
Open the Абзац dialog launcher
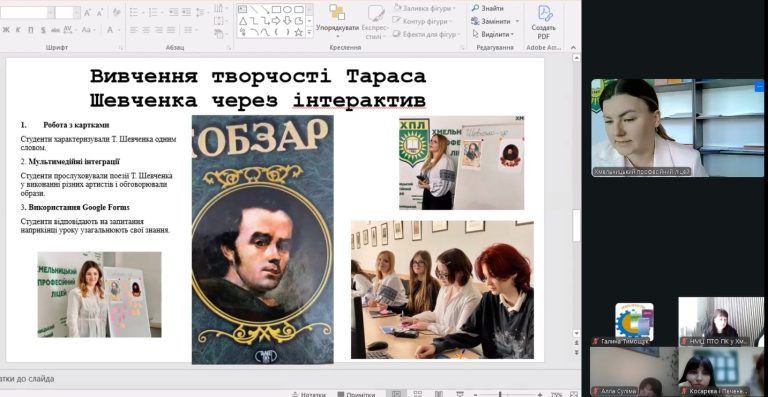228,48
